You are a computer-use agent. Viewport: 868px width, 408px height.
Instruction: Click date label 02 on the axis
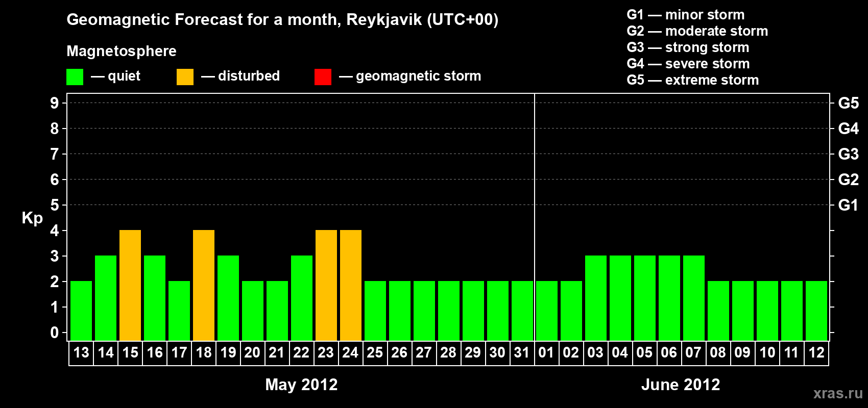[x=571, y=353]
